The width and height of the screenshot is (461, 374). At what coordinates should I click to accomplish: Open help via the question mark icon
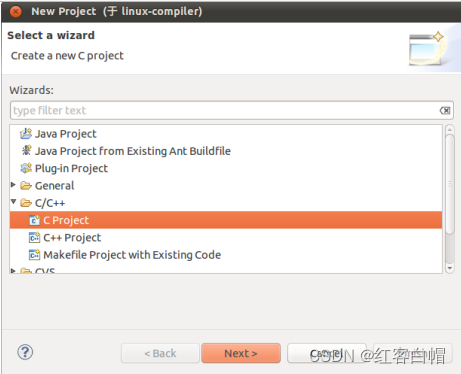coord(25,352)
